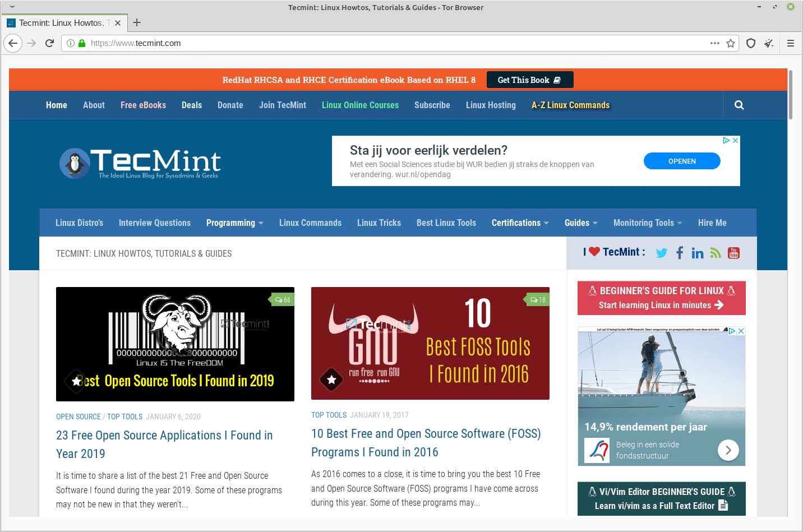Open the Free eBooks menu item
The height and width of the screenshot is (532, 803).
pyautogui.click(x=143, y=105)
